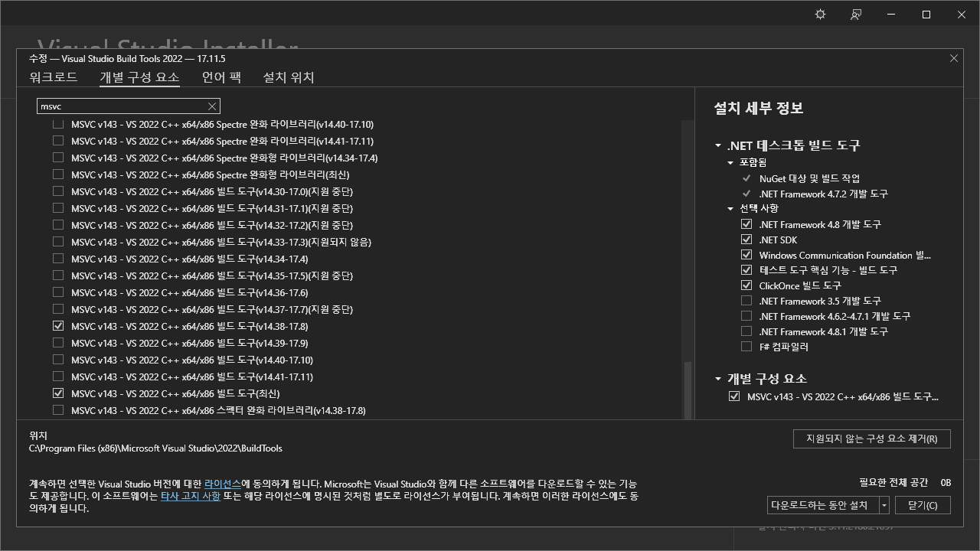Click the 닫기(C) button
The height and width of the screenshot is (551, 980).
(x=923, y=505)
